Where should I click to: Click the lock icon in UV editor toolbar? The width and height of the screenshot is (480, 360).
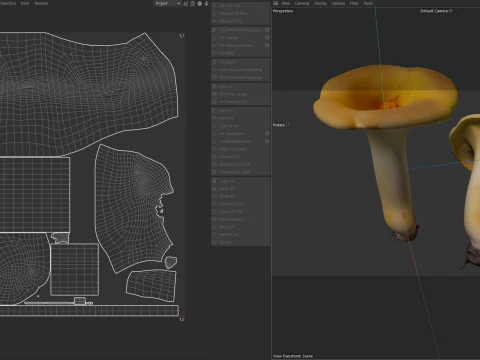click(x=193, y=3)
